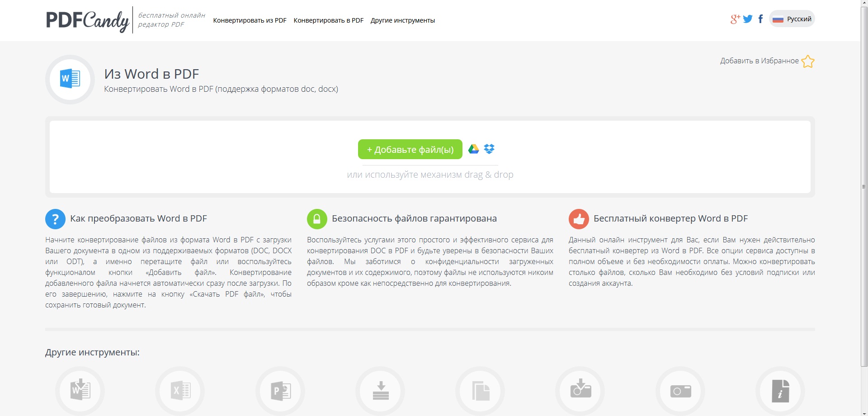Open the Конвертировать из PDF menu

(x=250, y=20)
